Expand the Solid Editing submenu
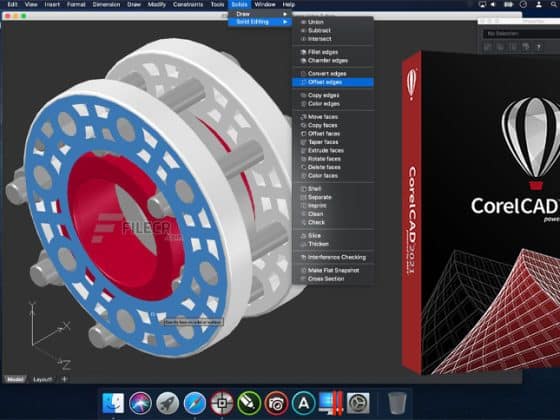Image resolution: width=560 pixels, height=420 pixels. pyautogui.click(x=260, y=22)
